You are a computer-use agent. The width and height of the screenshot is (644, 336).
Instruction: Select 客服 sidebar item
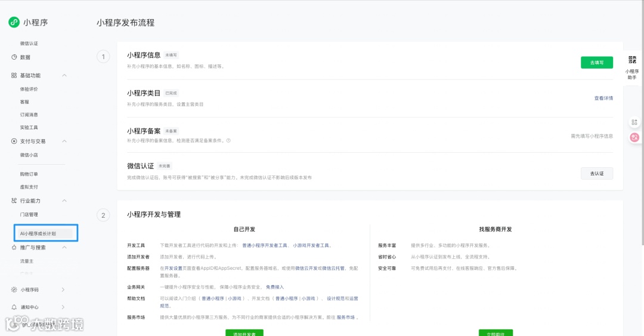pyautogui.click(x=24, y=101)
